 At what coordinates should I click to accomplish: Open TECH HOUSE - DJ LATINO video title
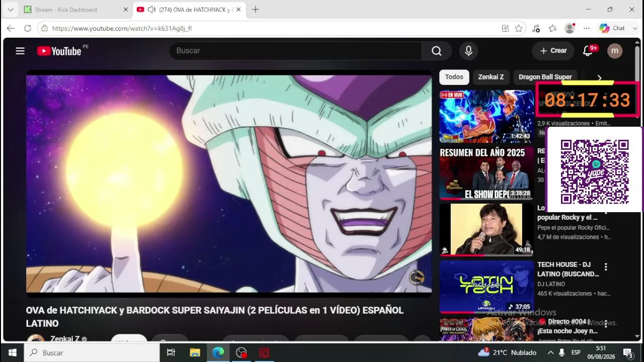click(568, 269)
